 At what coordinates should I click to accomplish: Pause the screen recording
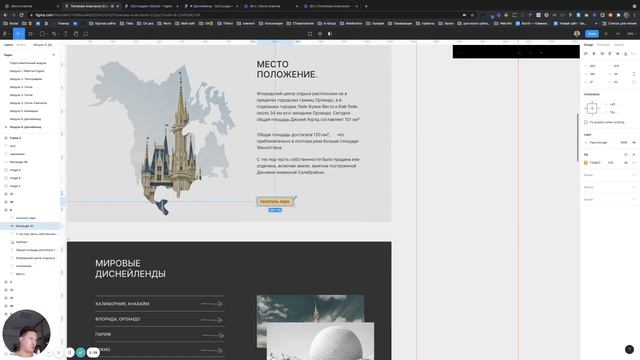(x=70, y=352)
